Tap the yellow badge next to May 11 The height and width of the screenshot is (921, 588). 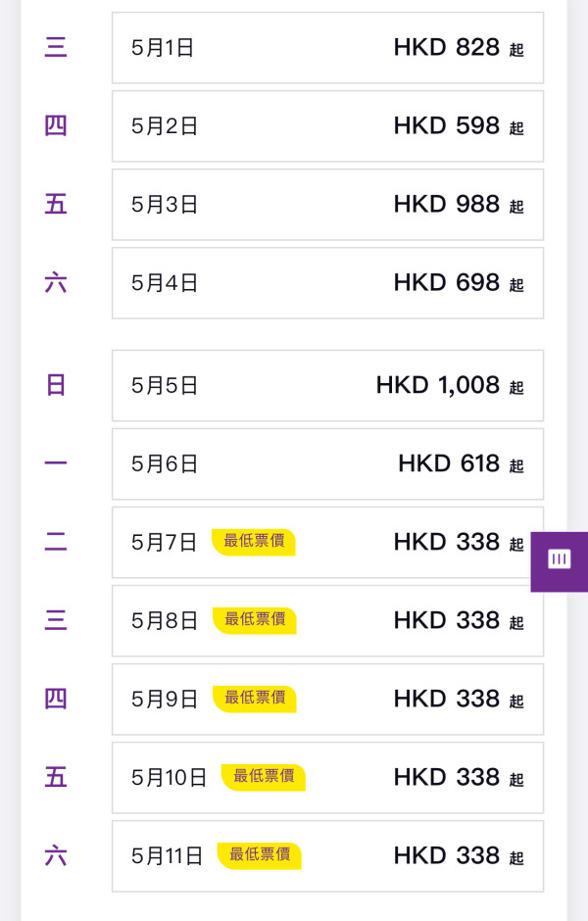click(x=259, y=853)
